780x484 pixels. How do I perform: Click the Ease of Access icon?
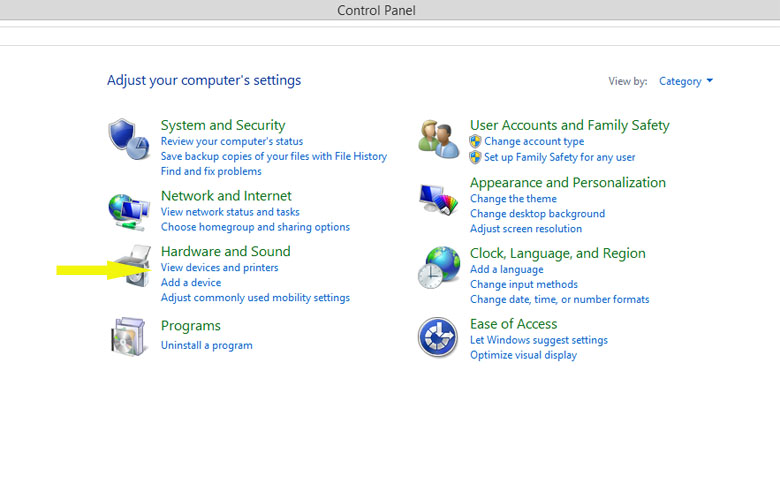[438, 337]
